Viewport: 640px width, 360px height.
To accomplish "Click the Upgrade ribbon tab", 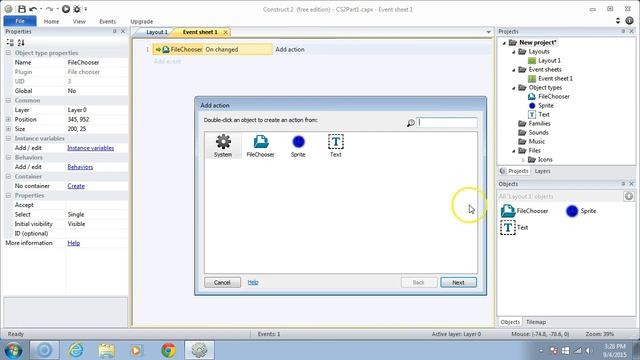I will pyautogui.click(x=142, y=21).
